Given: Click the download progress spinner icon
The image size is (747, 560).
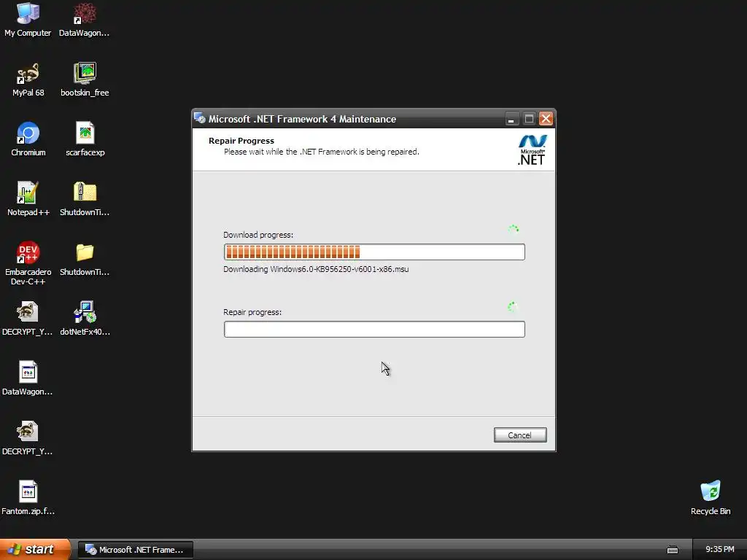Looking at the screenshot, I should tap(513, 229).
